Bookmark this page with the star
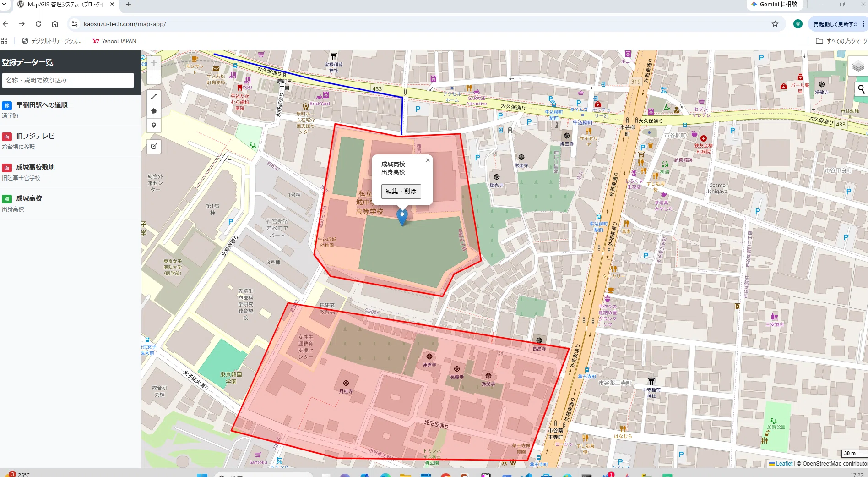Viewport: 868px width, 477px height. [775, 24]
